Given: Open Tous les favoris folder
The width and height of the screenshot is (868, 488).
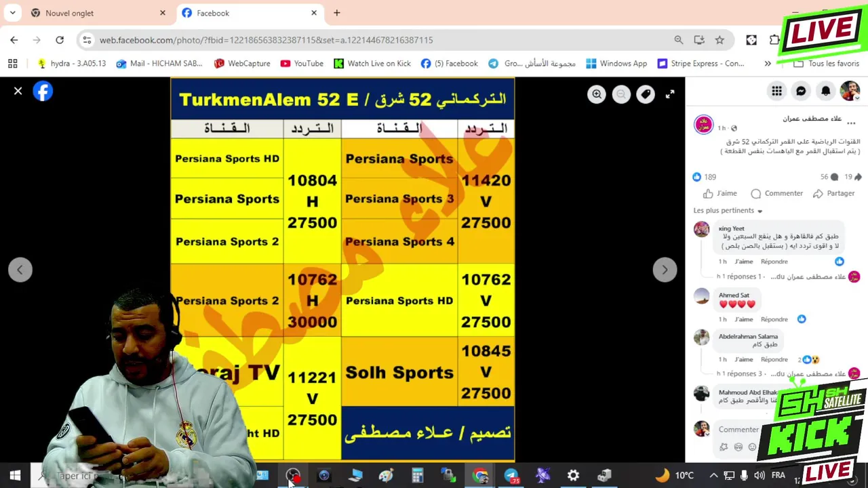Looking at the screenshot, I should pyautogui.click(x=826, y=63).
